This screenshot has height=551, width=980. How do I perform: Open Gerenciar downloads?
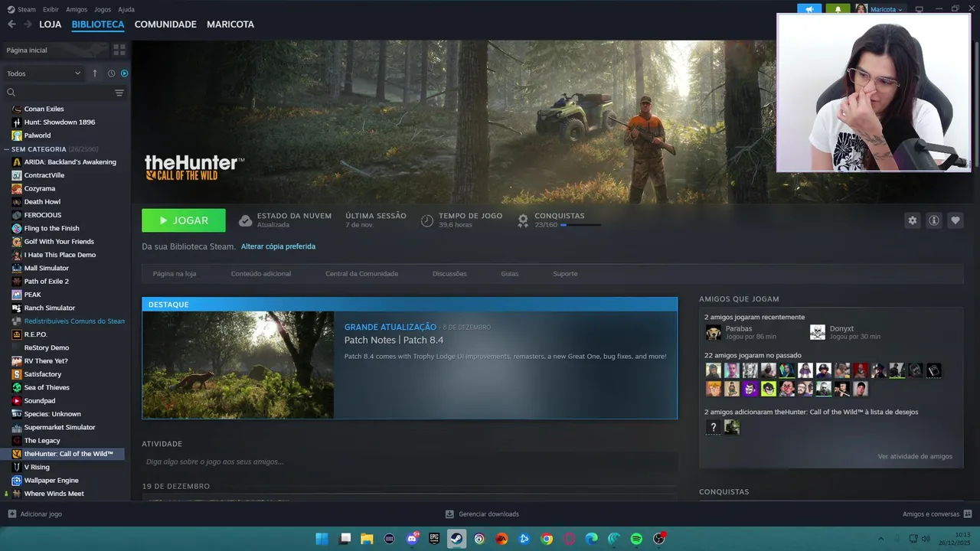coord(482,514)
